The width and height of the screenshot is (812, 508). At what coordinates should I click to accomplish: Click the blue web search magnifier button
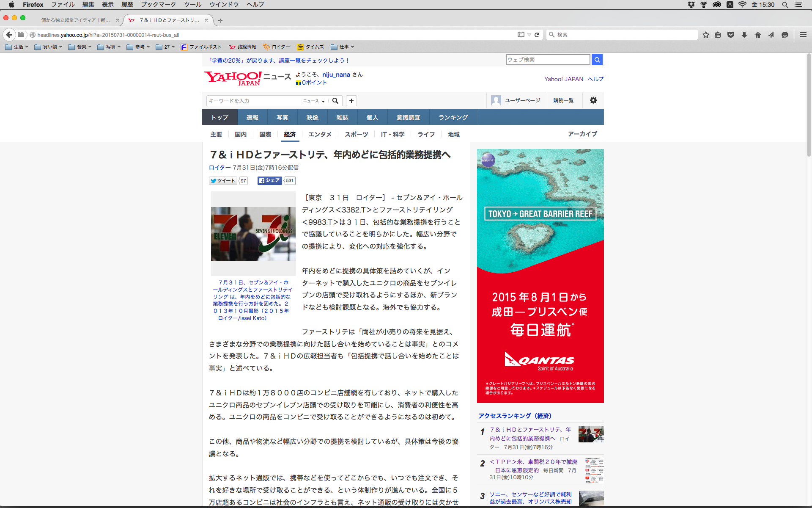(x=597, y=60)
